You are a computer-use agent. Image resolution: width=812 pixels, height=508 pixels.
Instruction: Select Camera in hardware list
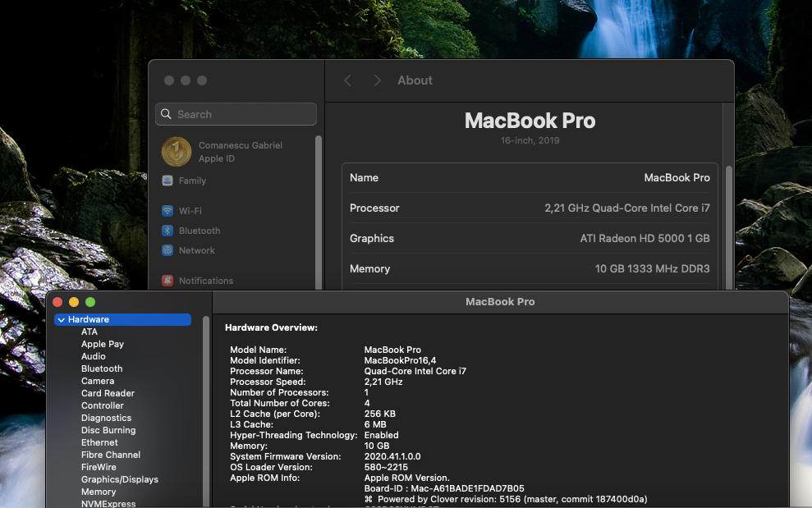click(98, 381)
